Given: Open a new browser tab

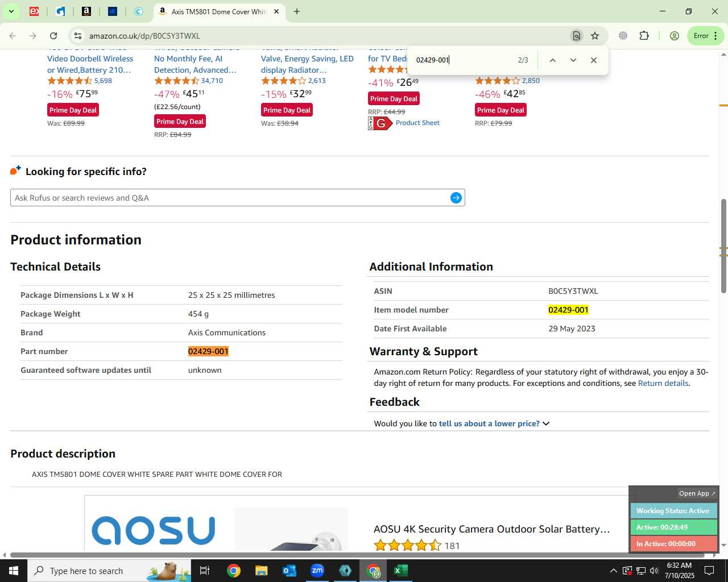Looking at the screenshot, I should (x=296, y=11).
